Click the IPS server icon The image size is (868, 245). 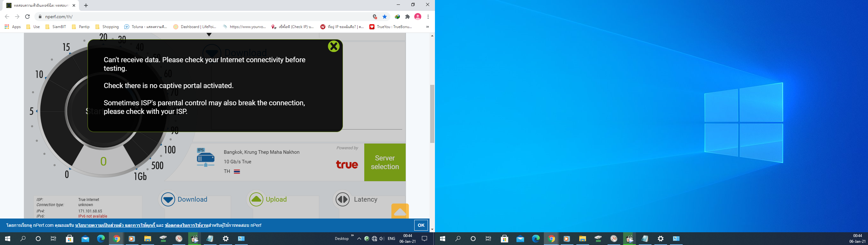coord(205,157)
